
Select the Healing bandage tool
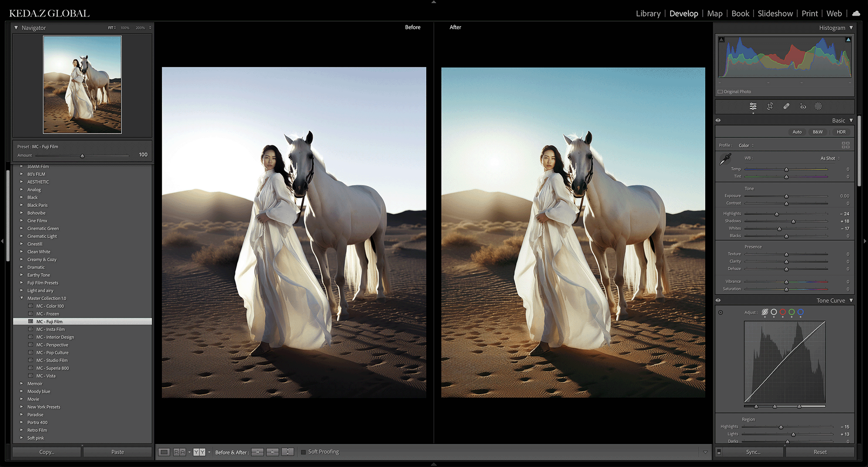coord(786,106)
